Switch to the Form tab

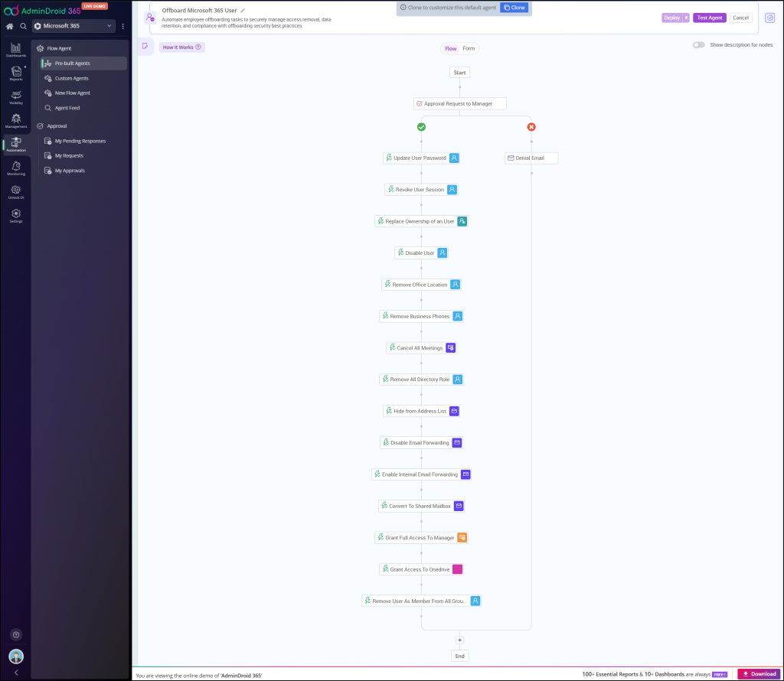pos(469,48)
